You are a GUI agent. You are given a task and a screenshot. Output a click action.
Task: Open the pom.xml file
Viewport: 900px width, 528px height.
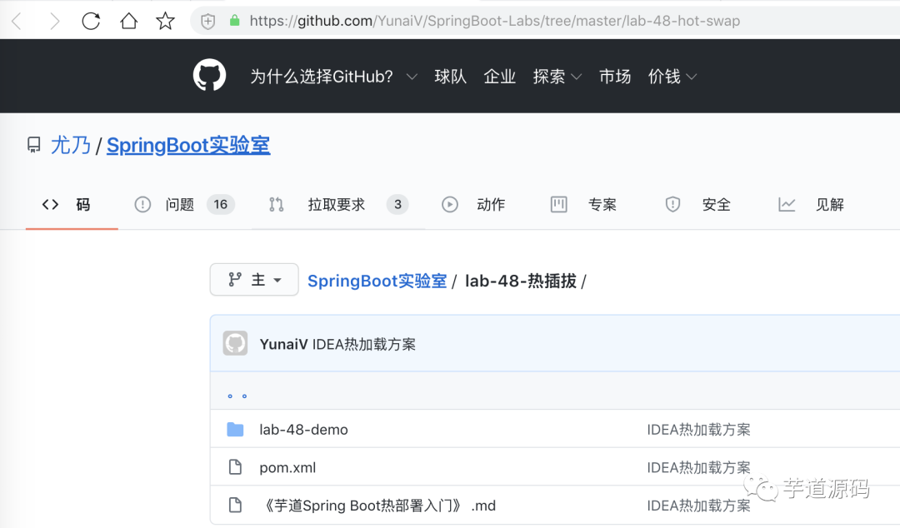coord(287,468)
